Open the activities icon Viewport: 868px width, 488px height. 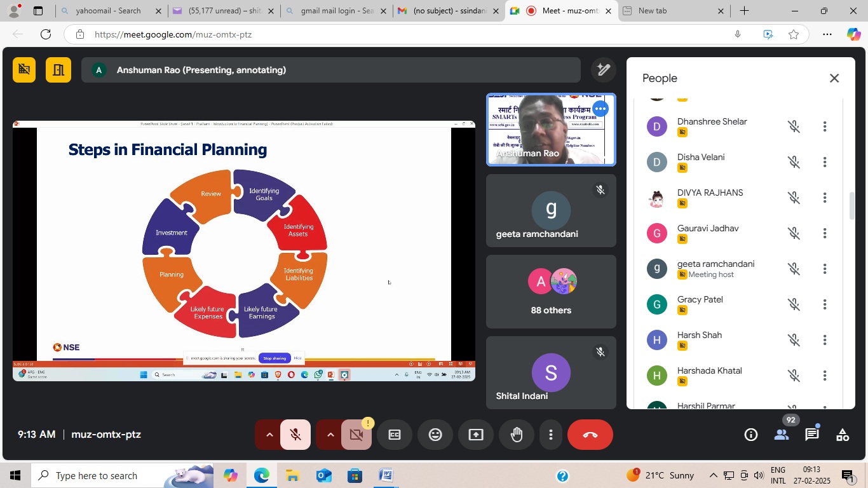coord(843,435)
